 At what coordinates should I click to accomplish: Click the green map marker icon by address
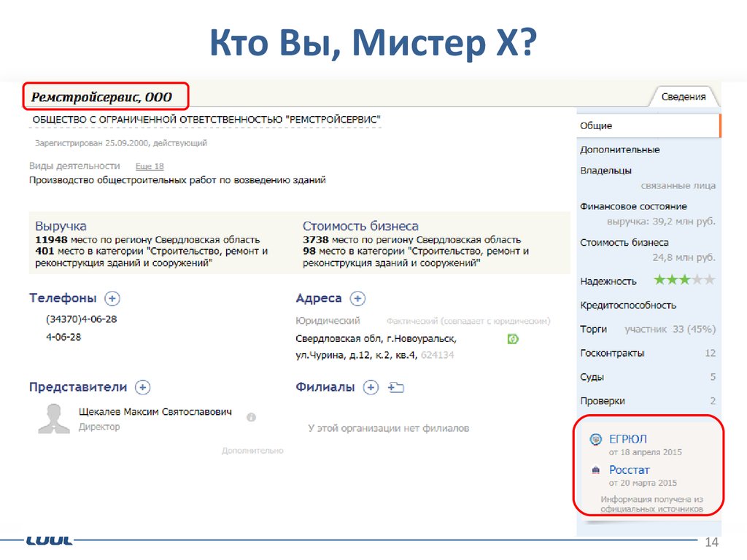513,339
